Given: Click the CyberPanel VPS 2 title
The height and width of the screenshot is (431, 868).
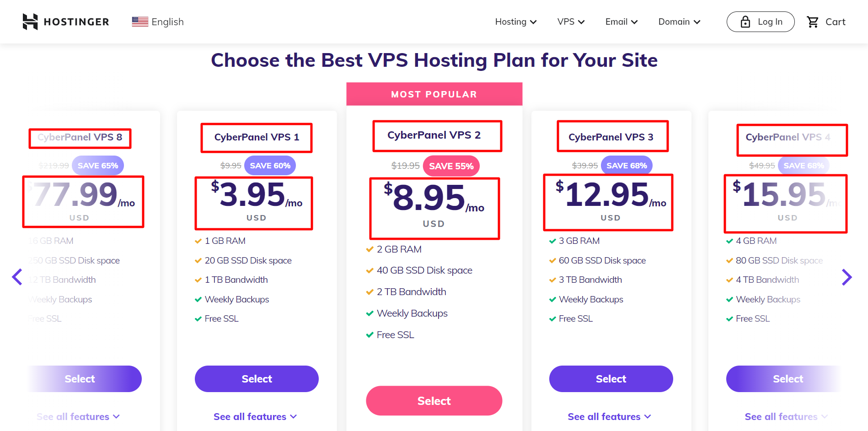Looking at the screenshot, I should (434, 135).
